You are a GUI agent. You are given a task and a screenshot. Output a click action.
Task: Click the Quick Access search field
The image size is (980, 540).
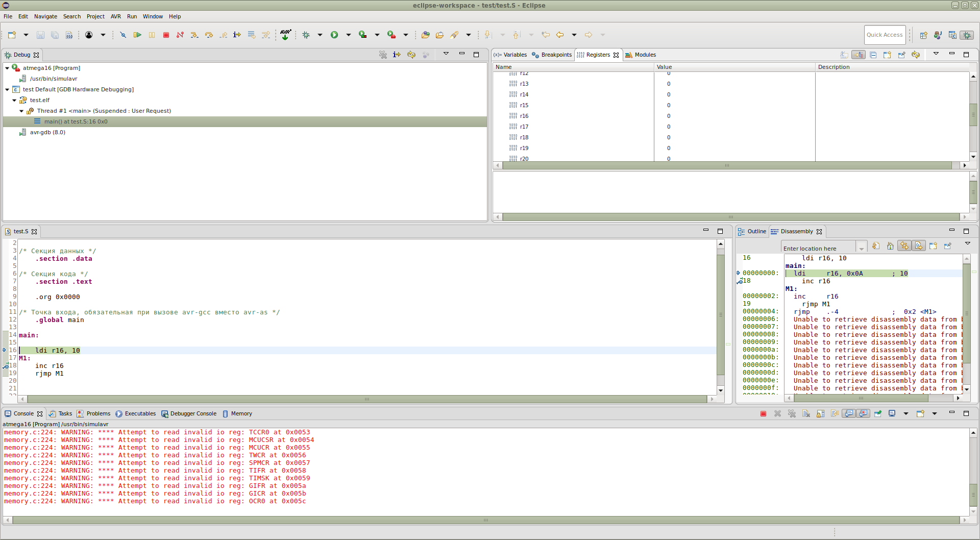point(885,35)
